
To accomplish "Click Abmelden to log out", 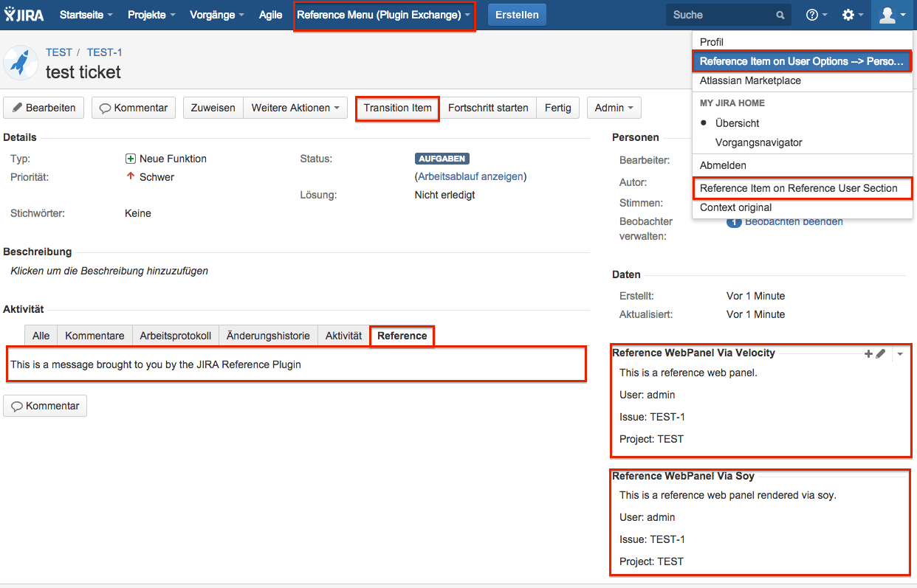I will click(803, 165).
